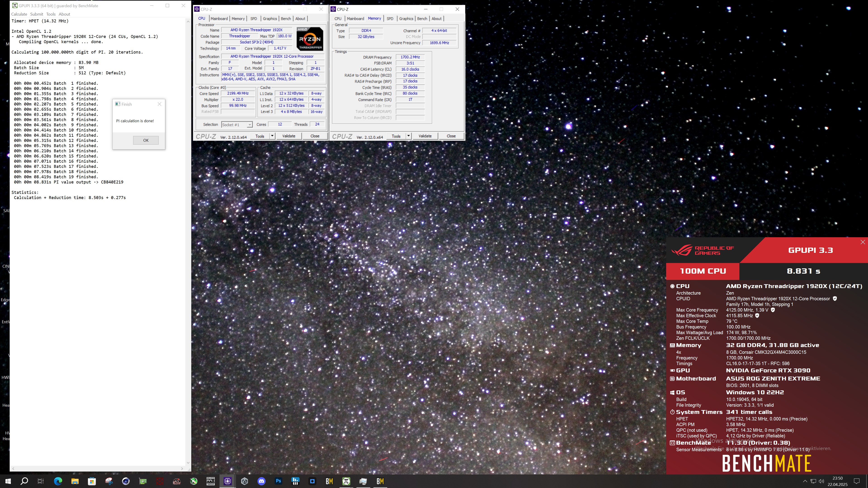
Task: Click the Close button in the Memory-tab CPU-Z window
Action: (x=451, y=136)
